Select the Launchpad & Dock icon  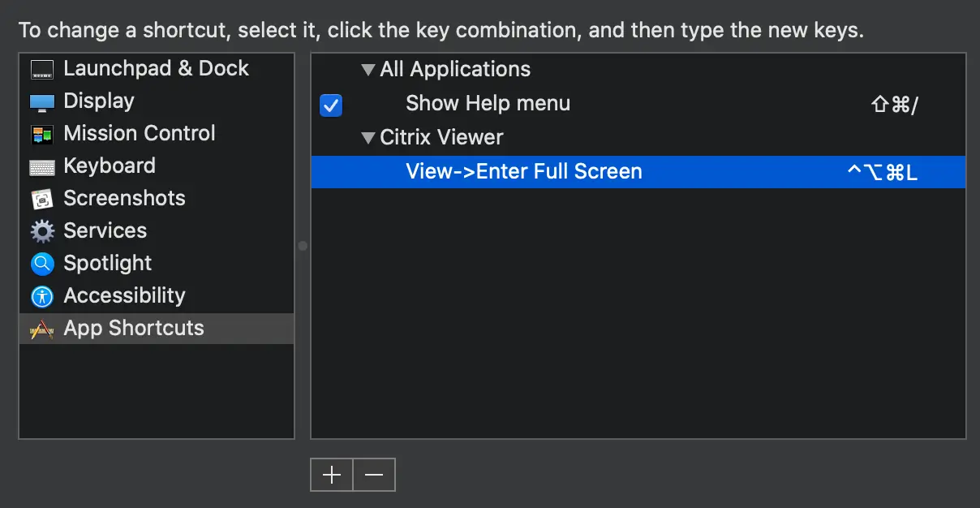pos(41,68)
